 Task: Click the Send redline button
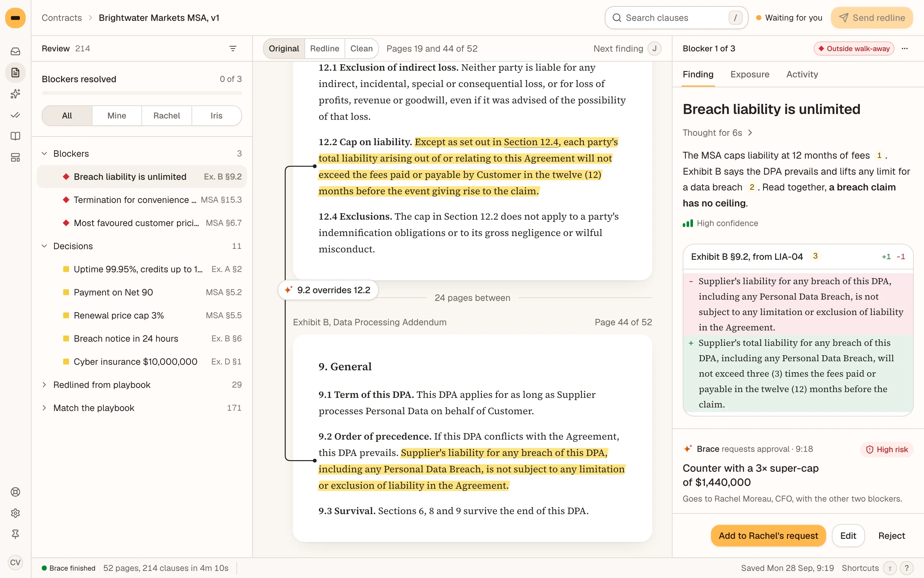tap(872, 18)
